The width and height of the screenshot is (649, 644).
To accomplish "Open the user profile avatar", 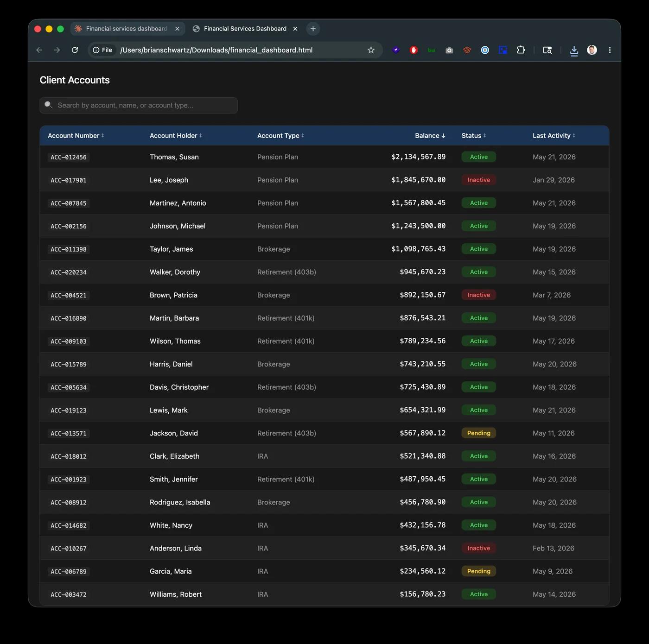I will (x=592, y=50).
